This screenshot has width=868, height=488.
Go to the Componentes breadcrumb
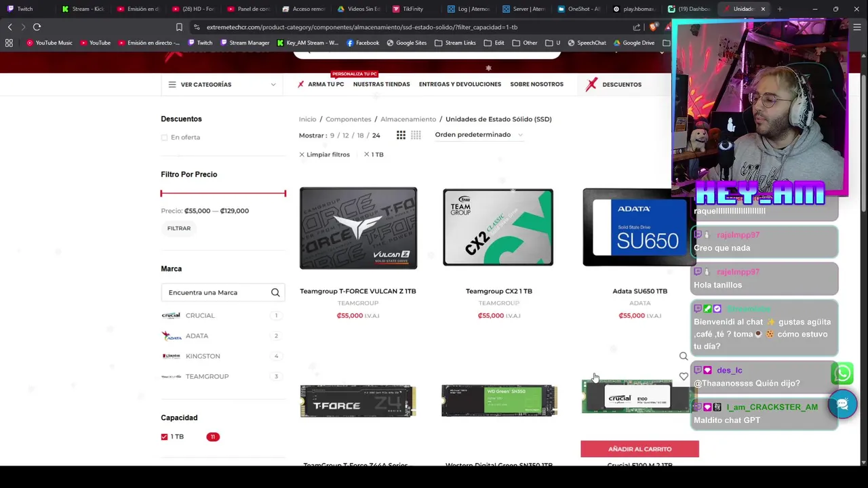348,119
